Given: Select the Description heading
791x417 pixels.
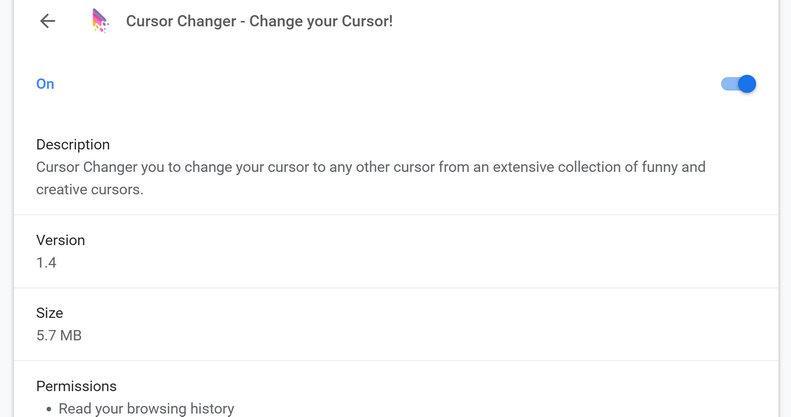Looking at the screenshot, I should (73, 144).
